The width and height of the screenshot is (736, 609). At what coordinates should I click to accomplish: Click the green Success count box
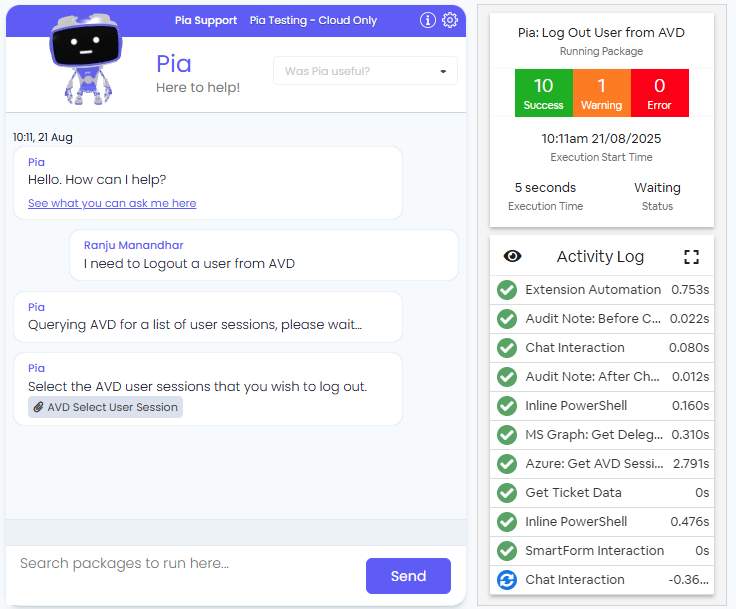pyautogui.click(x=543, y=93)
